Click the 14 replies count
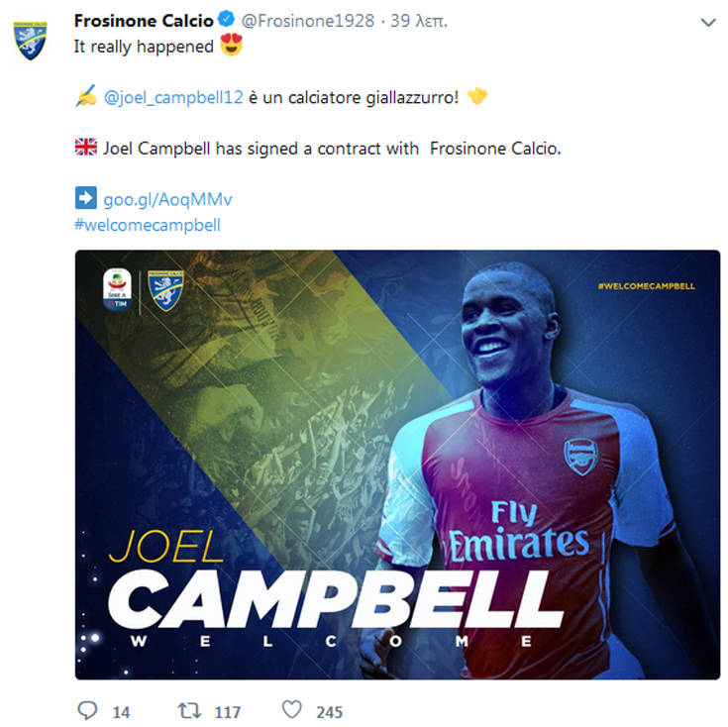Screen dimensions: 728x727 [121, 712]
